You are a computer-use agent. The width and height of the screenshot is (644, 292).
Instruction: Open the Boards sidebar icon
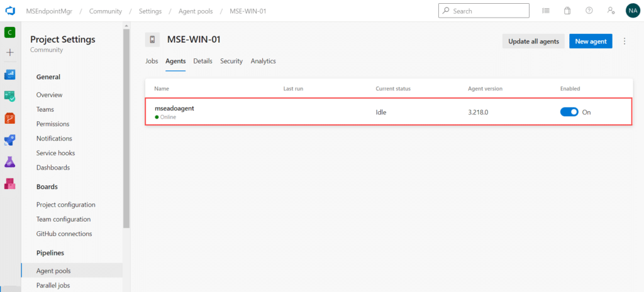click(x=10, y=75)
